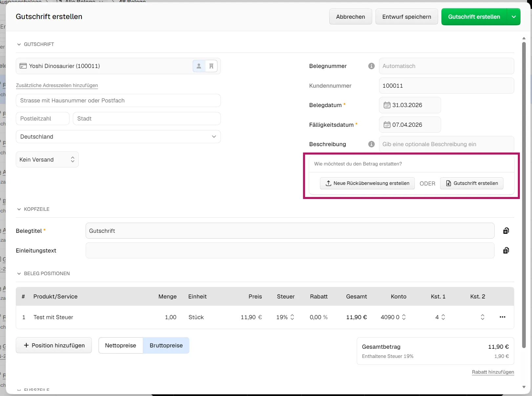Viewport: 532px width, 396px height.
Task: Open arrow dropdown next to Gutschrift erstellen
Action: (514, 17)
